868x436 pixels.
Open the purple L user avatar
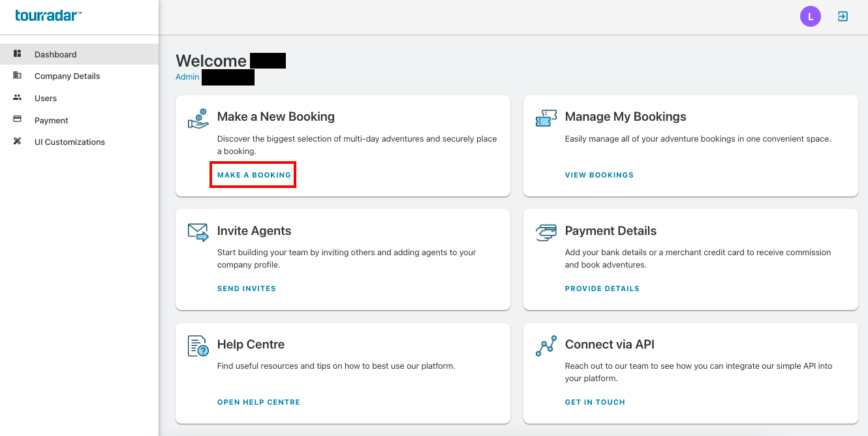811,16
